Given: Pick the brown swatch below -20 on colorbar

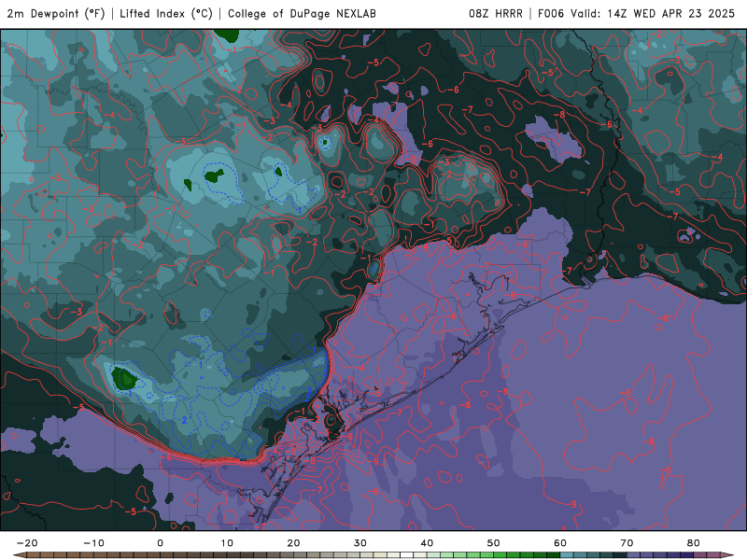Looking at the screenshot, I should click(34, 555).
